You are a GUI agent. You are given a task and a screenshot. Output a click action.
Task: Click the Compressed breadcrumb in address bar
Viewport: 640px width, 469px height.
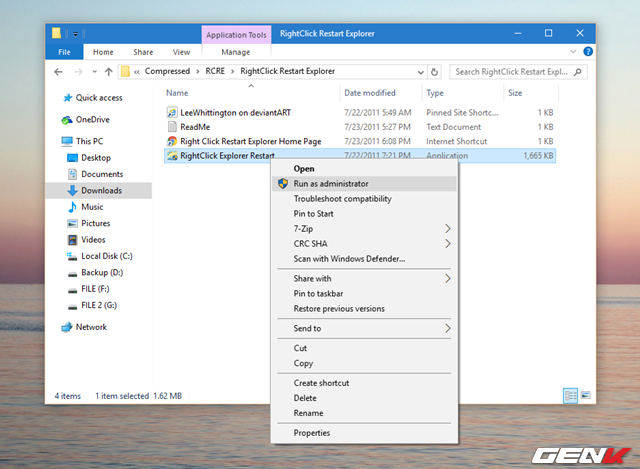(x=167, y=71)
